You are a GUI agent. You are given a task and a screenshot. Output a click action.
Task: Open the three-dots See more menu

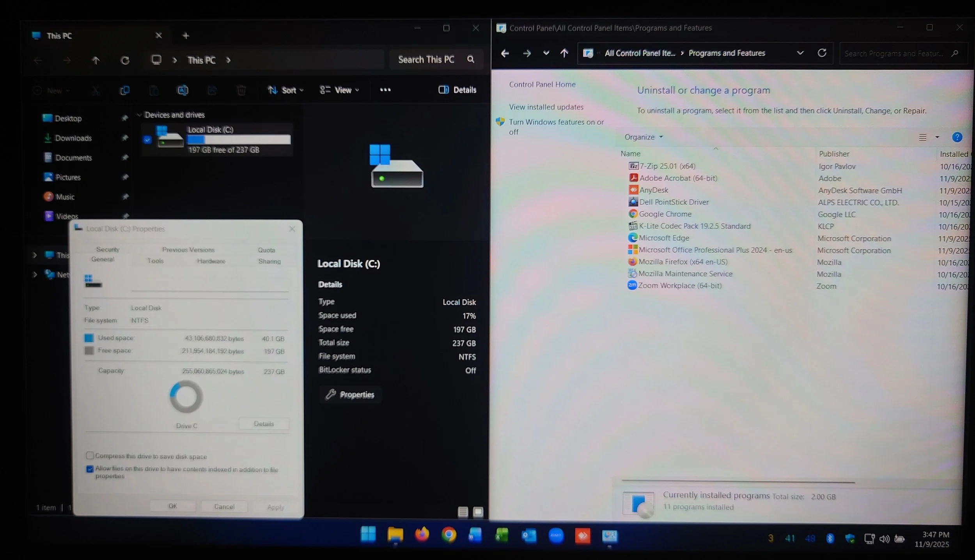pyautogui.click(x=385, y=90)
